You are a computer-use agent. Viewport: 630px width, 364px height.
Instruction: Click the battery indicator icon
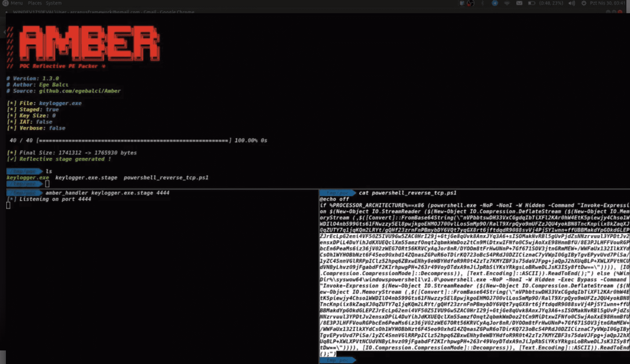[531, 3]
